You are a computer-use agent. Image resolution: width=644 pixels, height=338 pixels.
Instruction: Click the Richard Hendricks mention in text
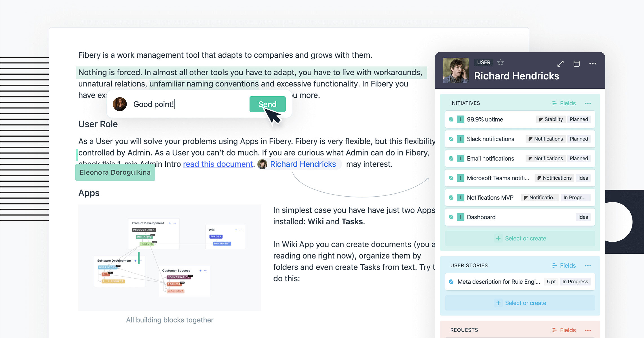303,164
